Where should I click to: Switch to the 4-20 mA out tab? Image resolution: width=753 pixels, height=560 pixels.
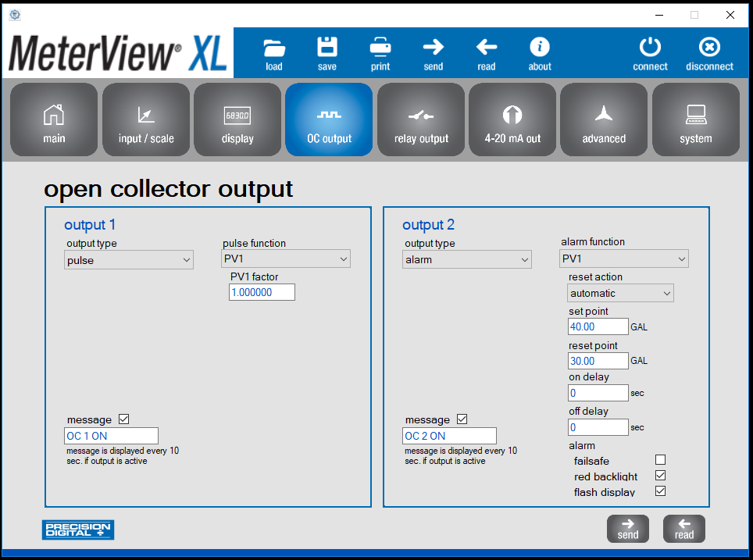tap(512, 119)
